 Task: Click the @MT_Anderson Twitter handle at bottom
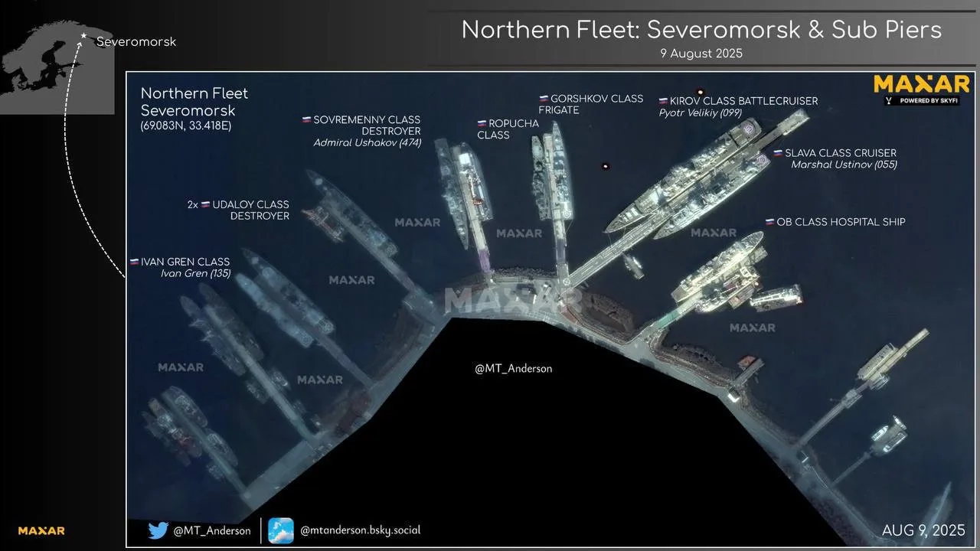coord(212,530)
